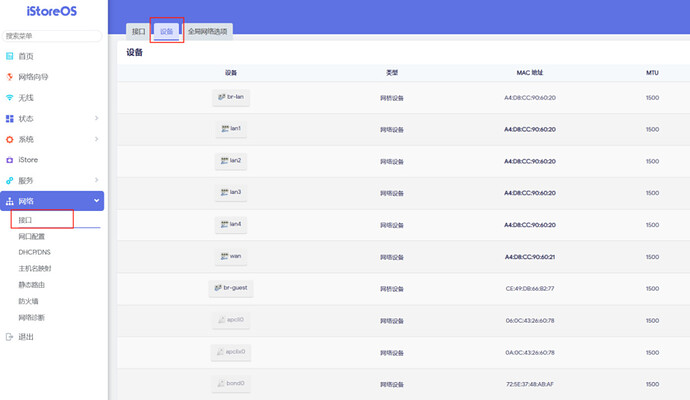690x400 pixels.
Task: Collapse the 网络 menu chevron
Action: click(x=96, y=201)
